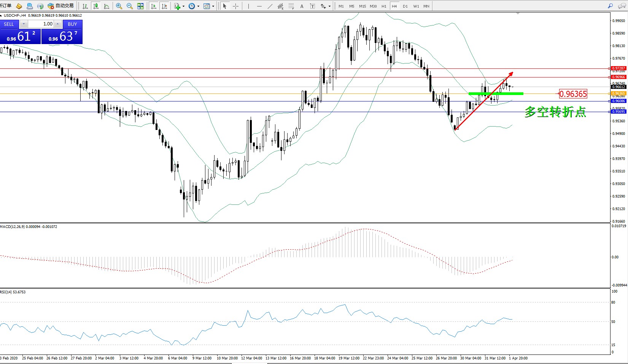Select the Crosshair cursor tool
This screenshot has width=628, height=364.
[235, 6]
